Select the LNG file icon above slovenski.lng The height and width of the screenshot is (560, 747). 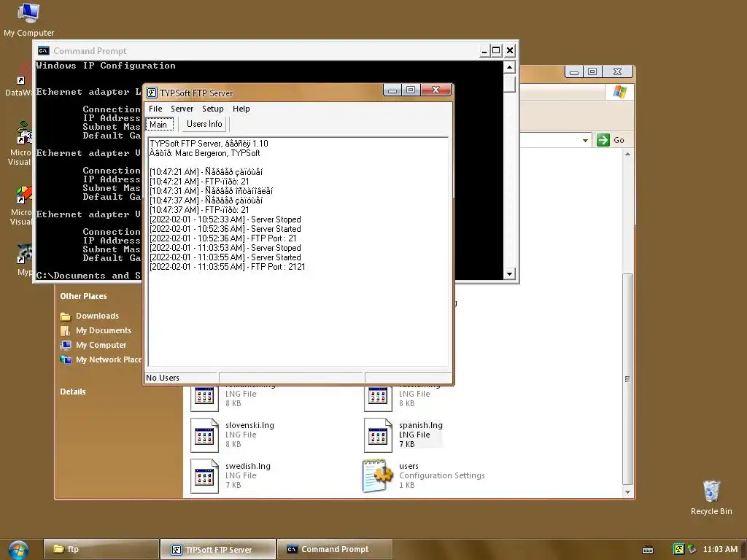pyautogui.click(x=204, y=399)
